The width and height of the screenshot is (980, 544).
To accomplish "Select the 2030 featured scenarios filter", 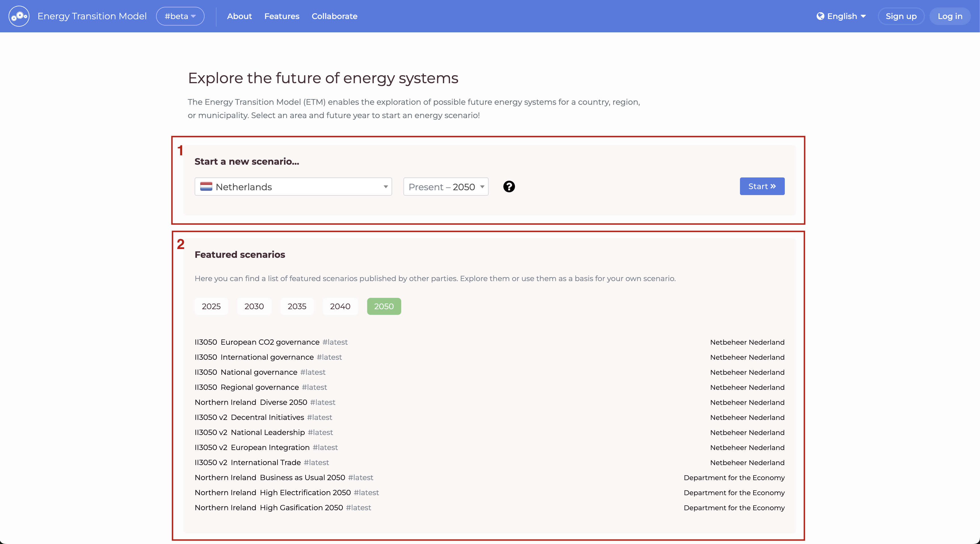I will pyautogui.click(x=254, y=306).
